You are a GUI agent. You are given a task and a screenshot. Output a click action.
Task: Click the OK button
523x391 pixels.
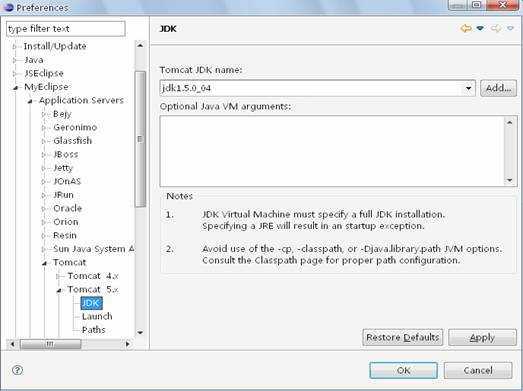point(404,370)
